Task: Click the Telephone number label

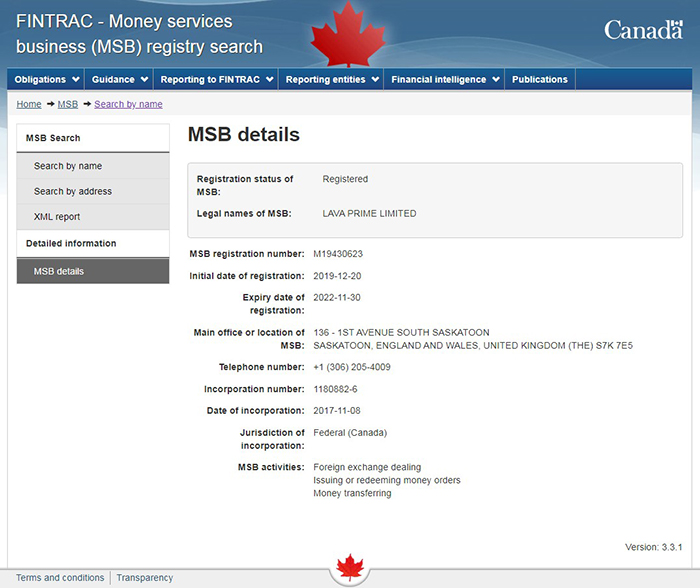Action: [262, 367]
